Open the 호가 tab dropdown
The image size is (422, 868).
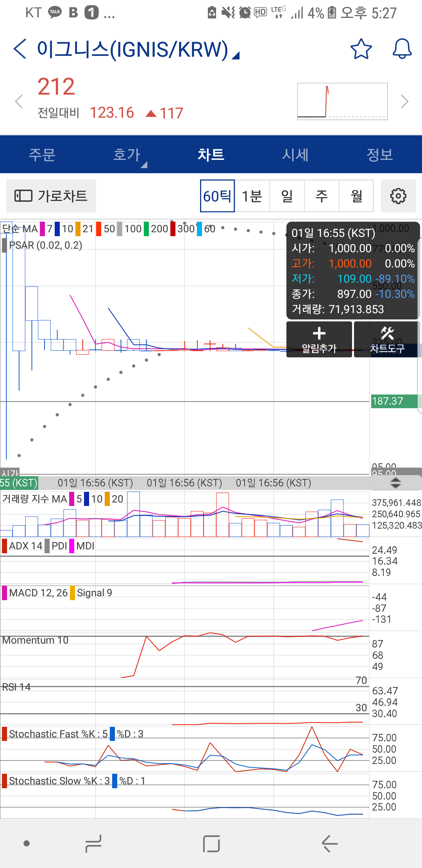coord(127,155)
